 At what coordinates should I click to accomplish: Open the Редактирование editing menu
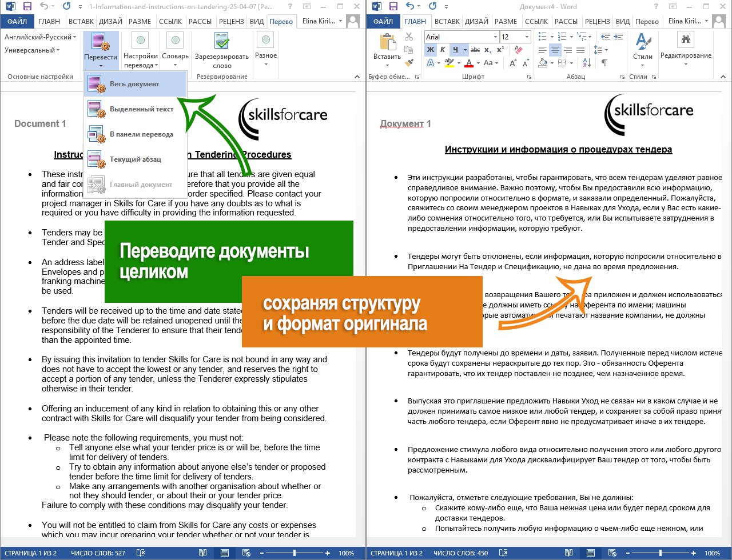coord(686,49)
